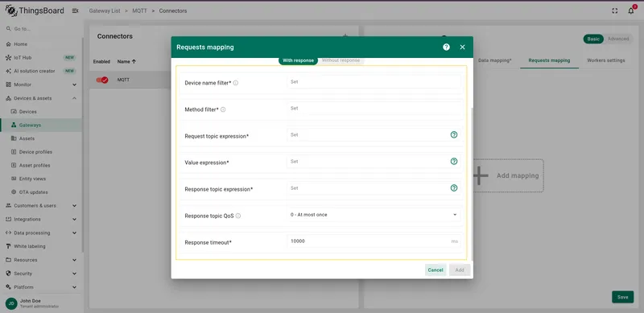Expand the Data processing menu

pyautogui.click(x=74, y=233)
